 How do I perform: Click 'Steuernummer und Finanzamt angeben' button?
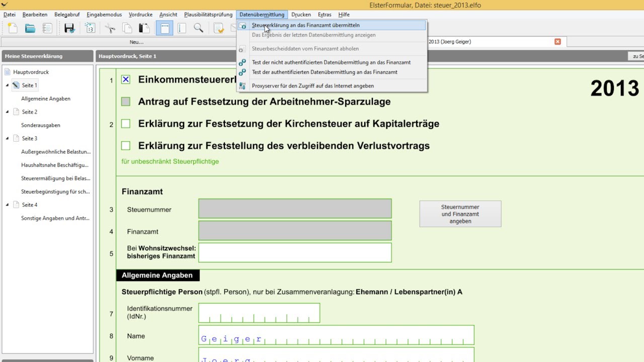tap(460, 214)
